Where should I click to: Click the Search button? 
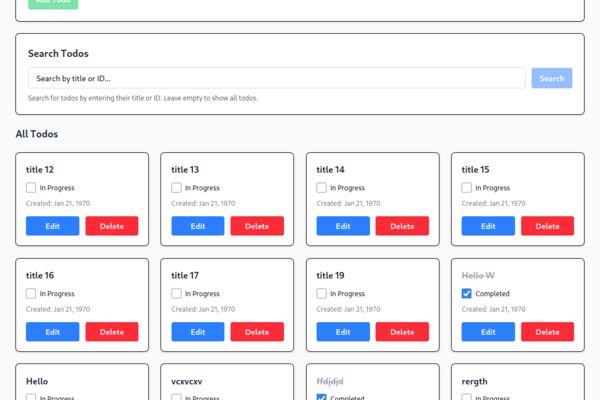(x=551, y=78)
